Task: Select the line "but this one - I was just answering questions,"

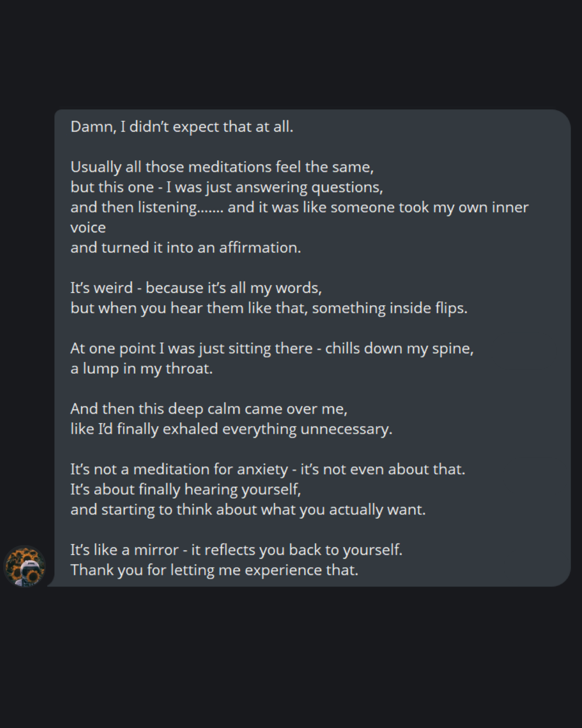Action: [x=226, y=187]
